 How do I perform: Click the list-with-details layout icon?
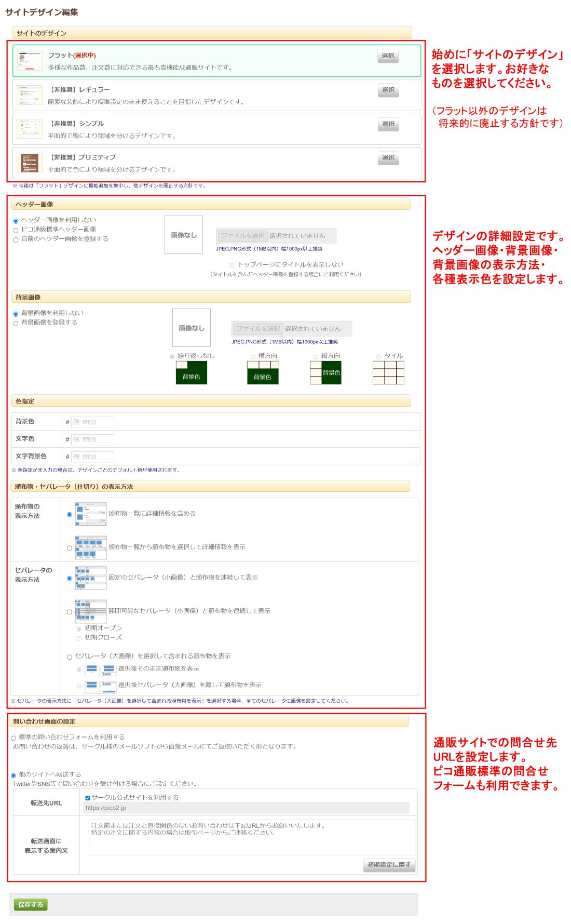pyautogui.click(x=91, y=514)
